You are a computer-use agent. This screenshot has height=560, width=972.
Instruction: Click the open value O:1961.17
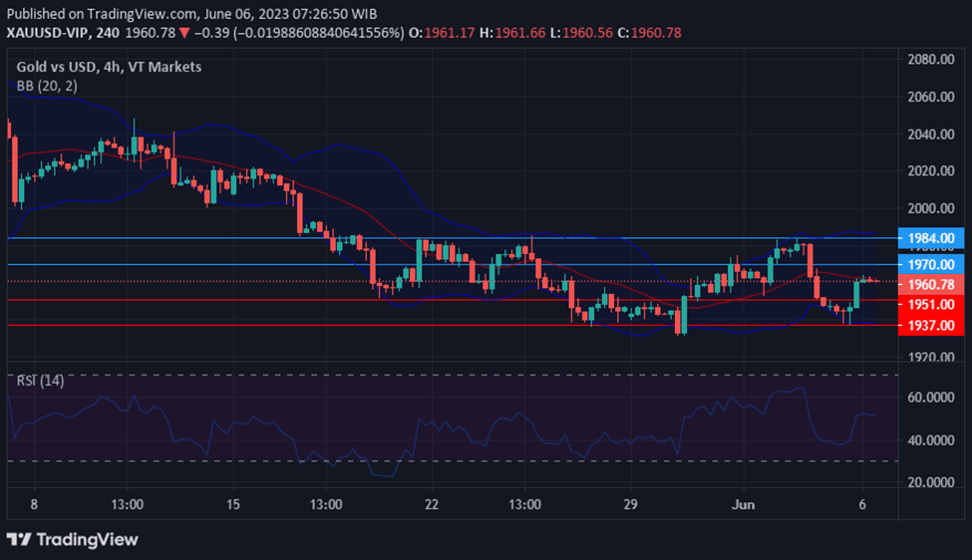442,33
